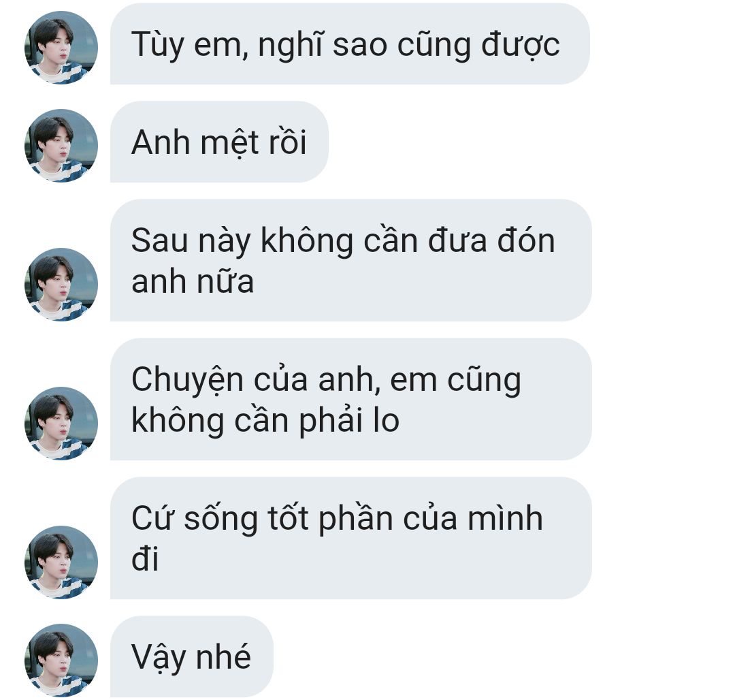Screen dimensions: 735x700
Task: Open sender avatar beside 'Tùy em' message
Action: (61, 48)
